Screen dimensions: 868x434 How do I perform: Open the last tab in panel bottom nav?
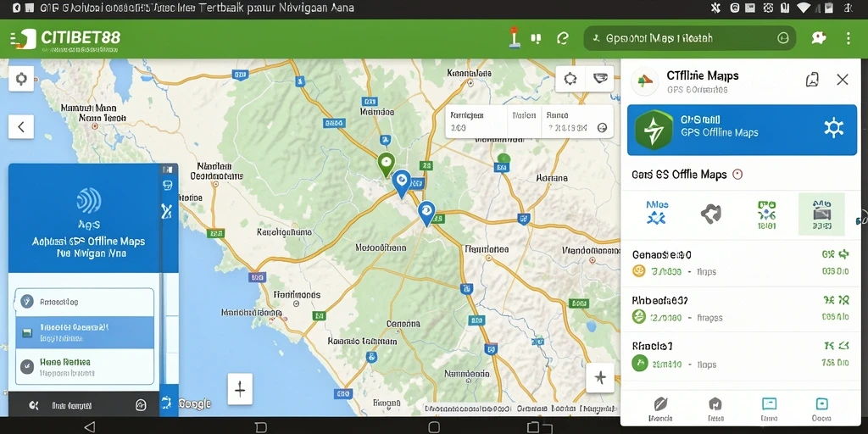[822, 409]
